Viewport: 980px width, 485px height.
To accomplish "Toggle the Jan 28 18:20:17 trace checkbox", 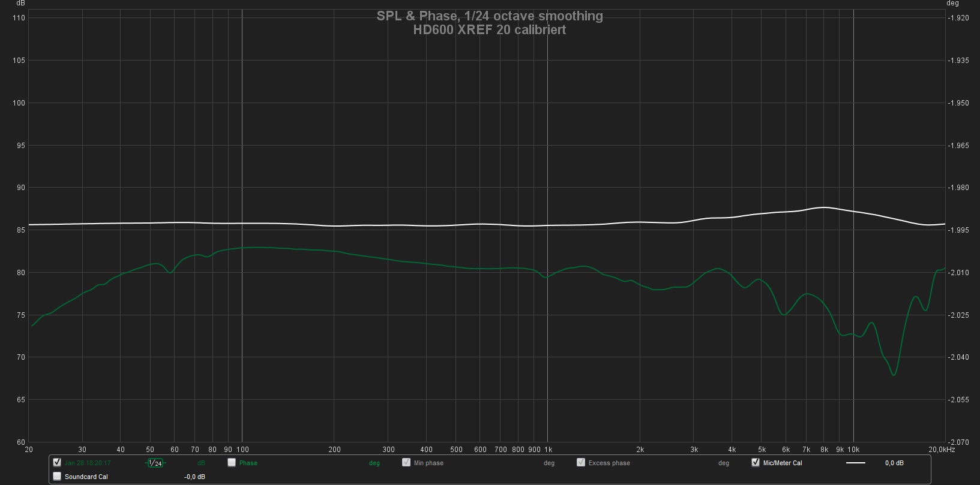I will (x=57, y=462).
